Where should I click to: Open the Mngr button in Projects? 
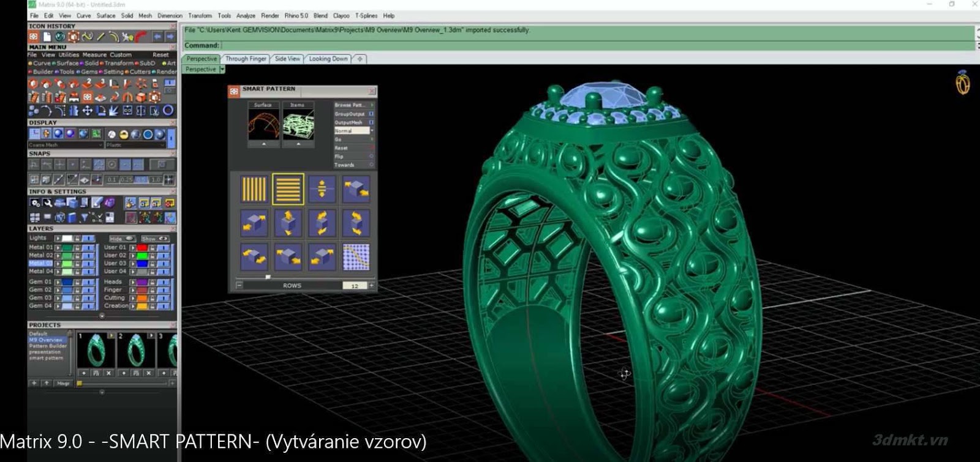pos(63,383)
